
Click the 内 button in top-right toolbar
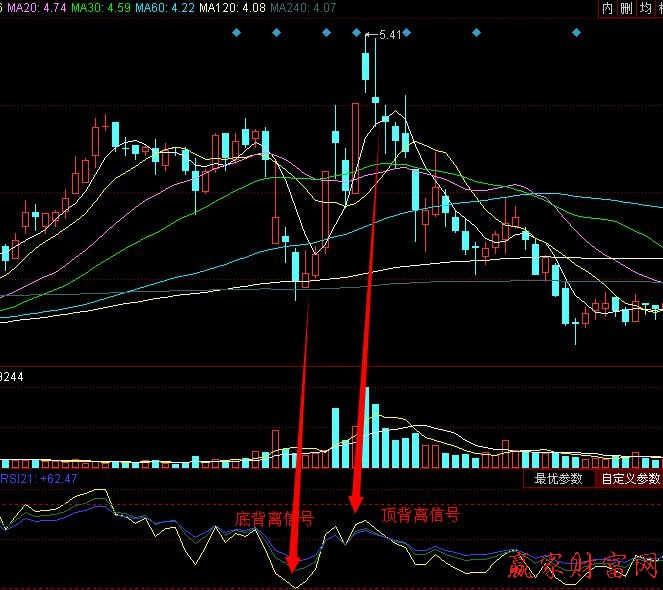[x=607, y=9]
